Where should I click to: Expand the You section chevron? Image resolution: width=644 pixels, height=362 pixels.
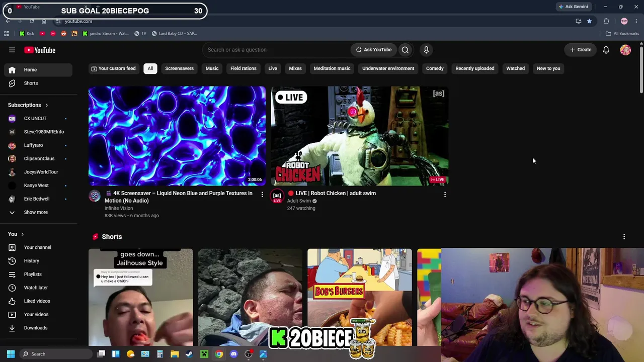click(x=22, y=234)
